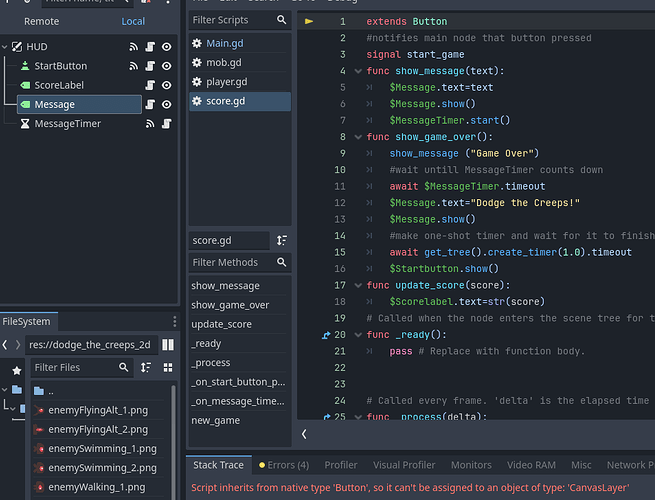Viewport: 655px width, 500px height.
Task: Fold the update_score function
Action: pyautogui.click(x=358, y=285)
